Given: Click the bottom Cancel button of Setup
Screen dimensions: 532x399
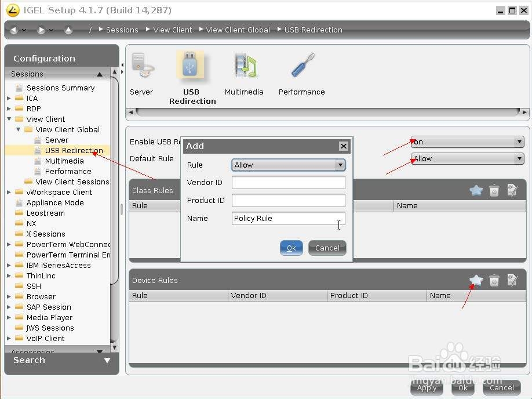Looking at the screenshot, I should click(x=501, y=388).
